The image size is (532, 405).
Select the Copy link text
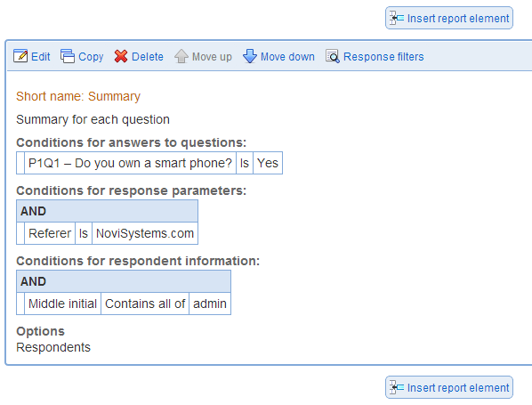click(x=91, y=57)
